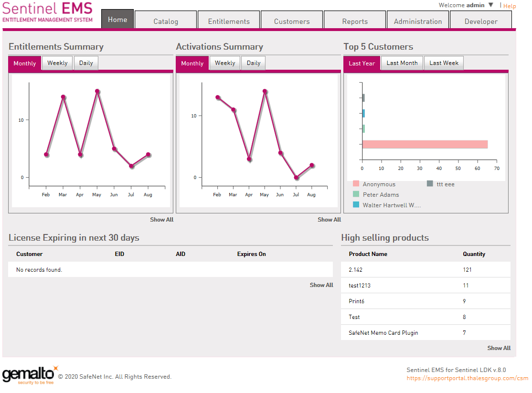Select Last Year in Top 5 Customers

pos(362,64)
